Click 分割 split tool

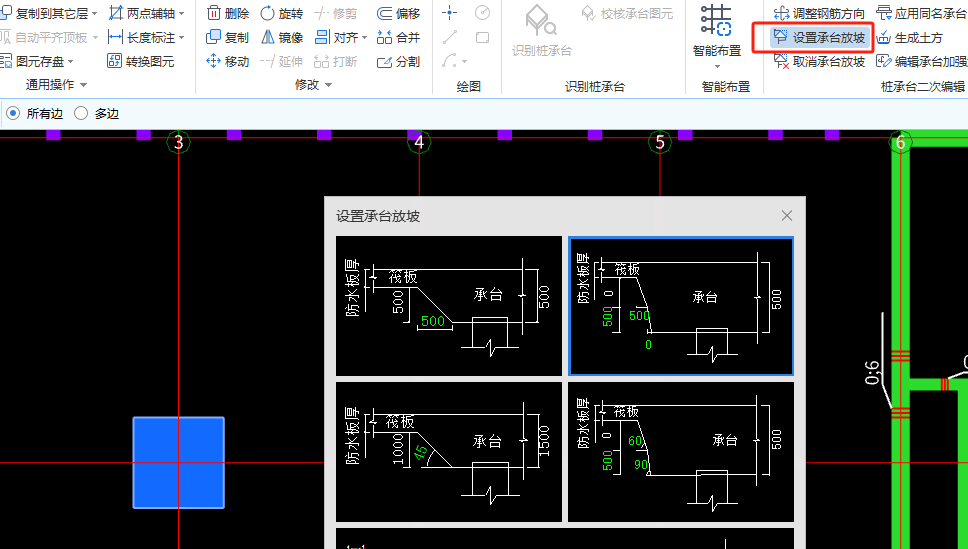coord(398,62)
